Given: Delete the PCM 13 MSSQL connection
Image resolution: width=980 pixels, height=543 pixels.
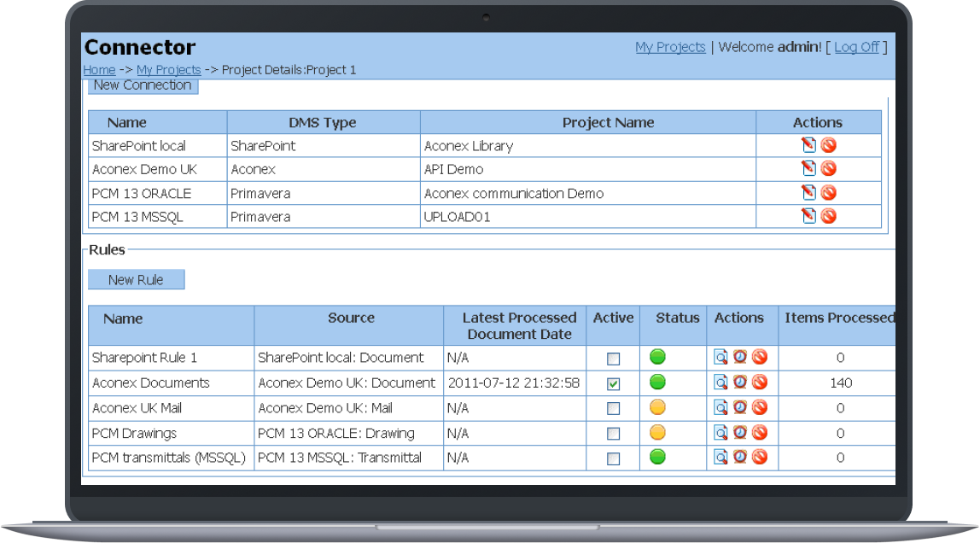Looking at the screenshot, I should 828,216.
